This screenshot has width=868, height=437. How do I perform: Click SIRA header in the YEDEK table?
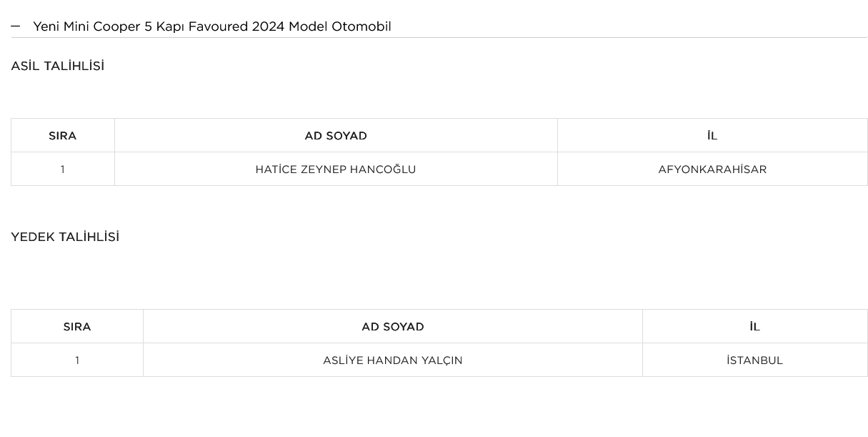(x=77, y=327)
